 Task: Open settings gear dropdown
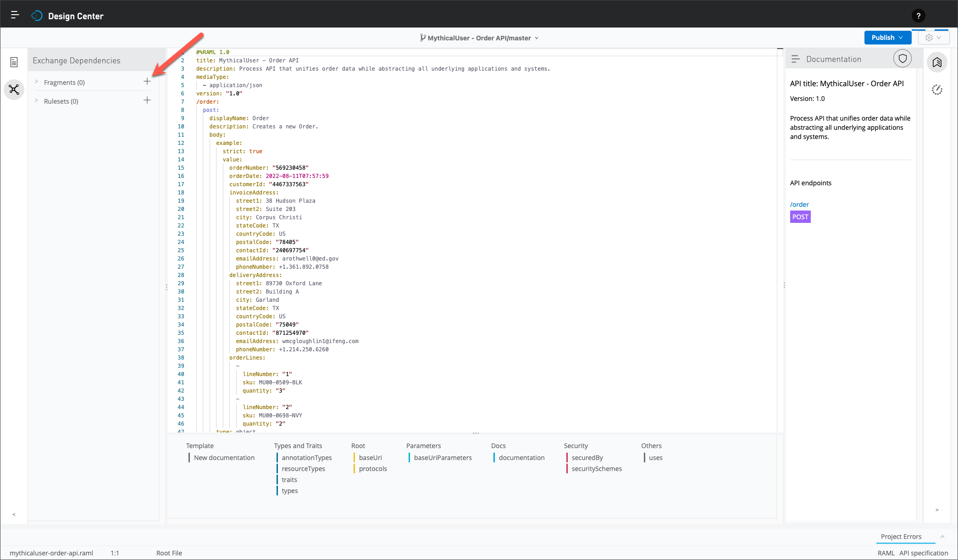point(933,38)
